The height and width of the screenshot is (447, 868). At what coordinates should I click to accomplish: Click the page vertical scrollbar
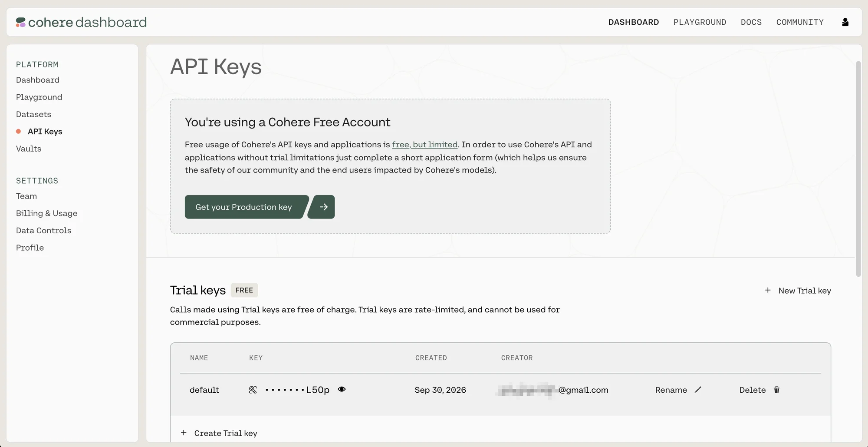[858, 169]
